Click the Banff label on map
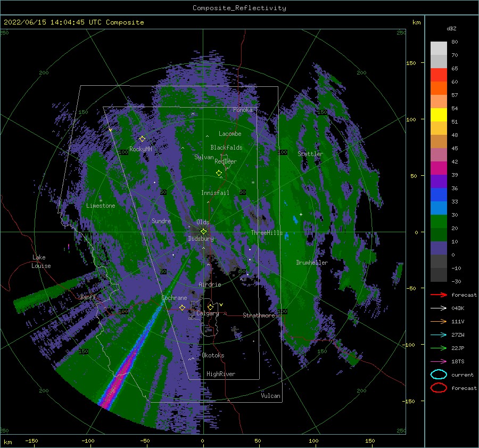The height and width of the screenshot is (448, 479). [x=88, y=297]
